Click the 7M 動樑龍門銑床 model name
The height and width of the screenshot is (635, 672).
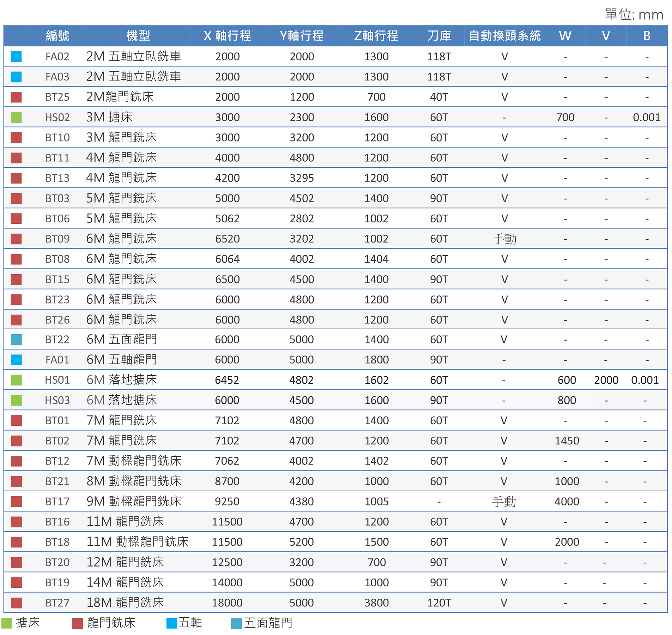click(134, 461)
